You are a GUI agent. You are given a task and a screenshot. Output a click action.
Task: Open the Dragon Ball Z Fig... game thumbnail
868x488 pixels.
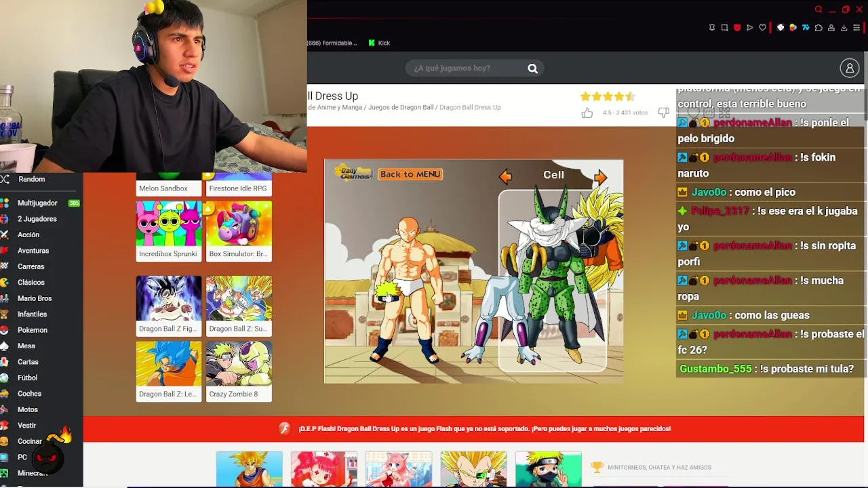[169, 306]
